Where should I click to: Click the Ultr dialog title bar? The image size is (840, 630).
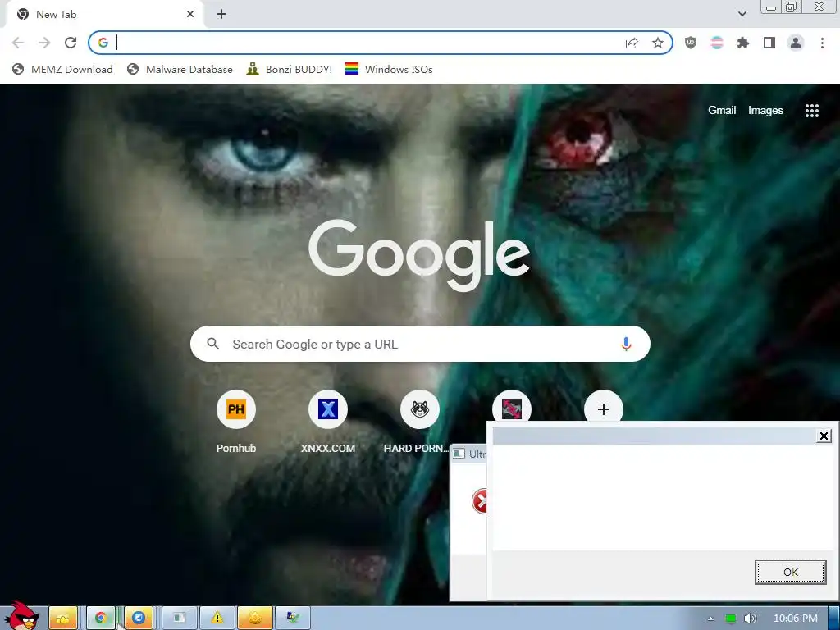(x=468, y=454)
